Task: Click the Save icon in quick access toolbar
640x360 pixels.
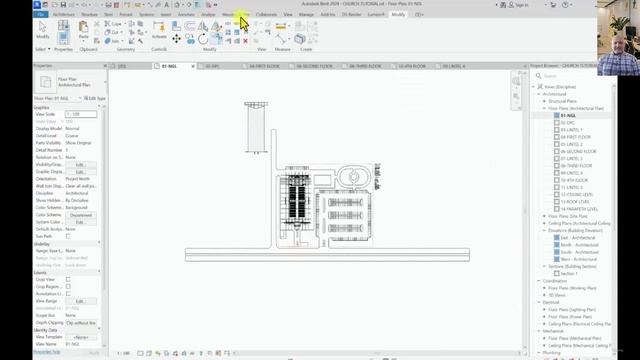Action: pos(63,5)
